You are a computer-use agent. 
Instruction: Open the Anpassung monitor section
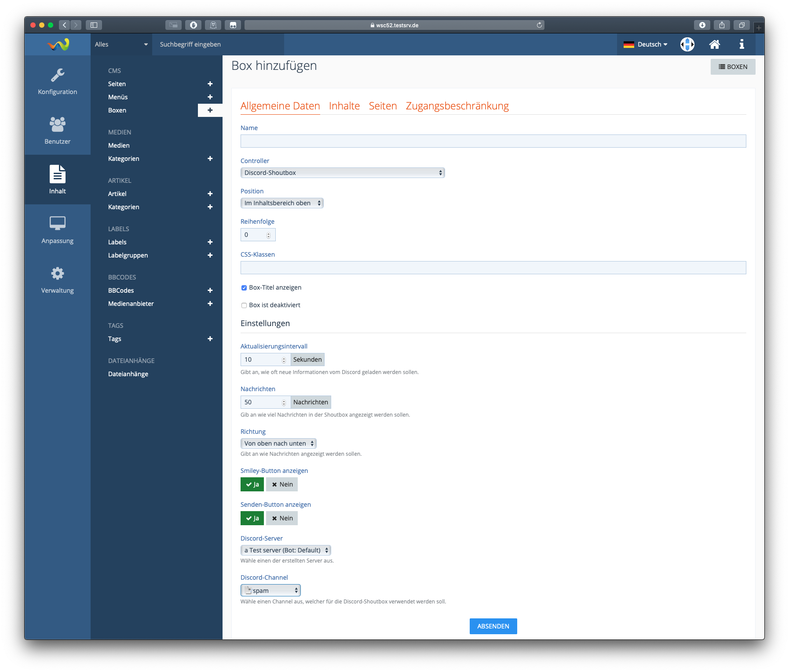[x=57, y=230]
